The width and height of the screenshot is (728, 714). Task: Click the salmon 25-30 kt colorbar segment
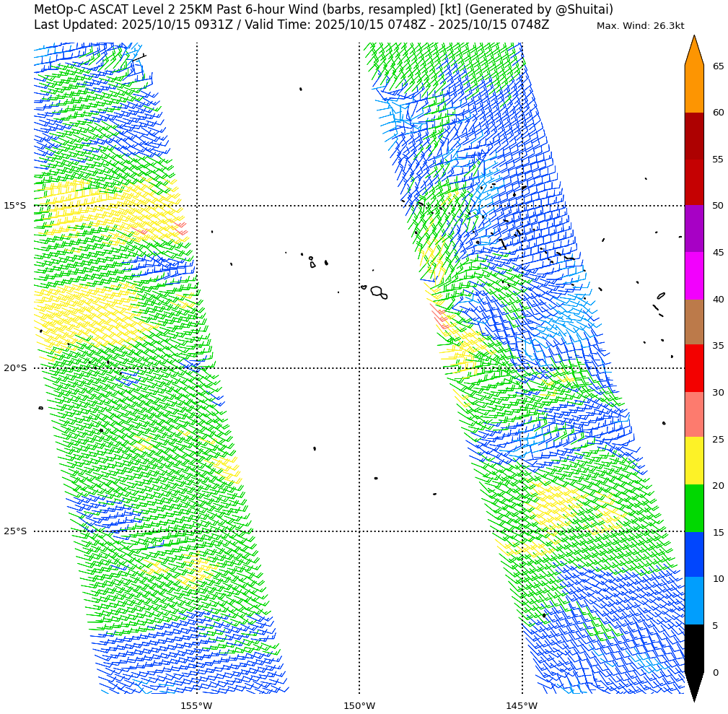tap(693, 414)
